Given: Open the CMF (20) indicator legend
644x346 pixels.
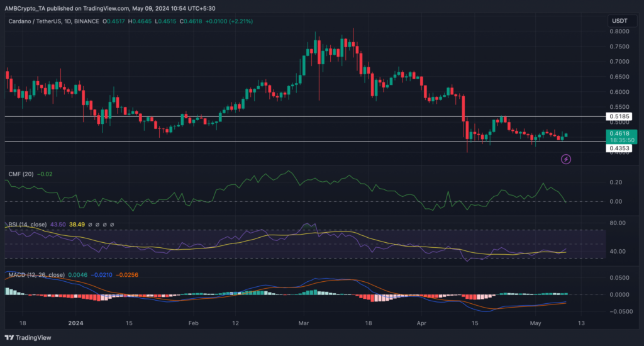Looking at the screenshot, I should pos(21,174).
